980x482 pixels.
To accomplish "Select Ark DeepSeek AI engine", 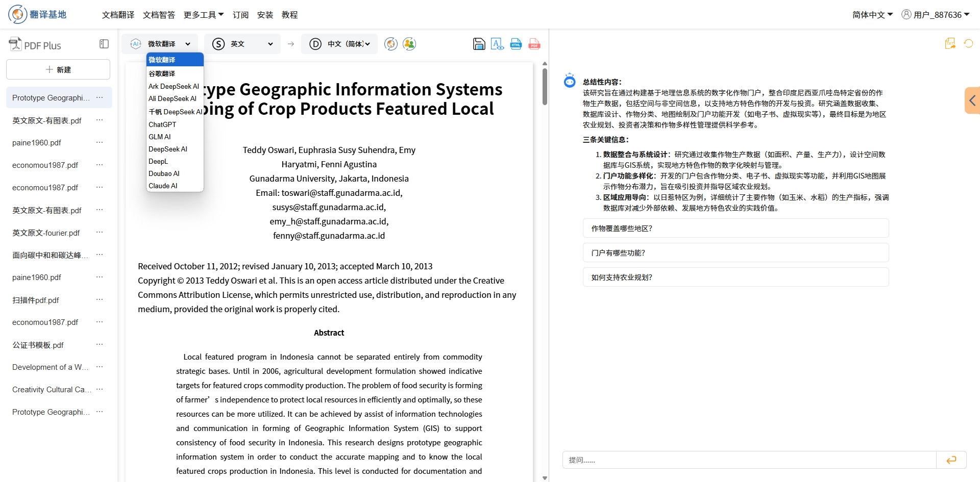I will click(x=175, y=86).
